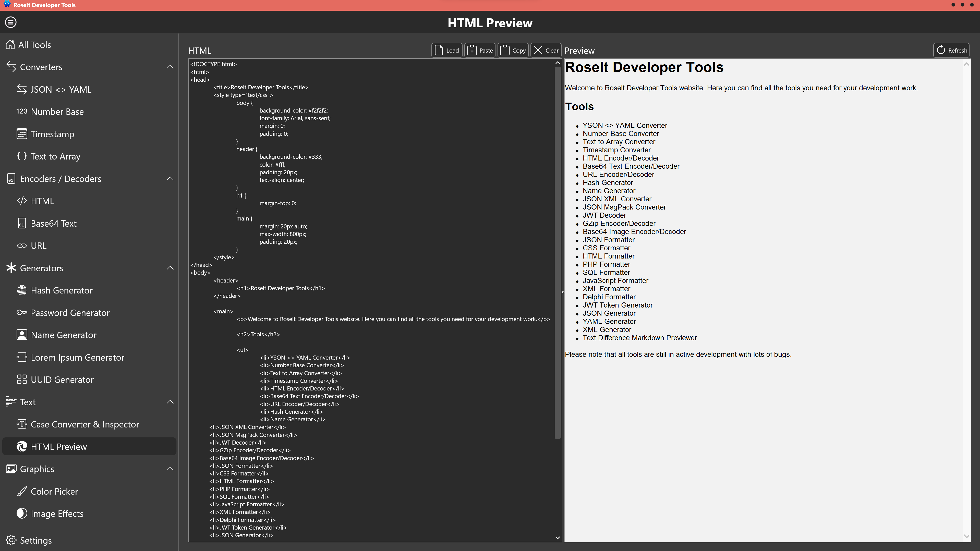This screenshot has height=551, width=980.
Task: Collapse the Graphics section
Action: 171,469
